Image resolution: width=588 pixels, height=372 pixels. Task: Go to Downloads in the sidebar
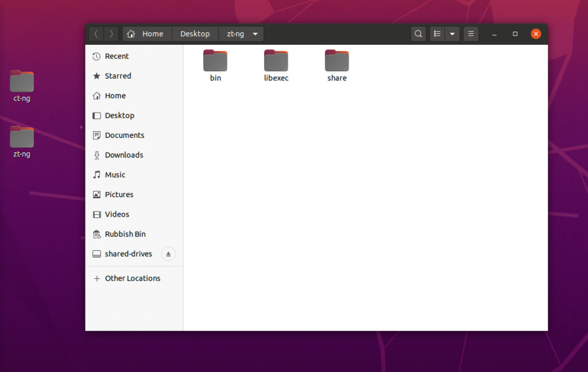[x=124, y=155]
